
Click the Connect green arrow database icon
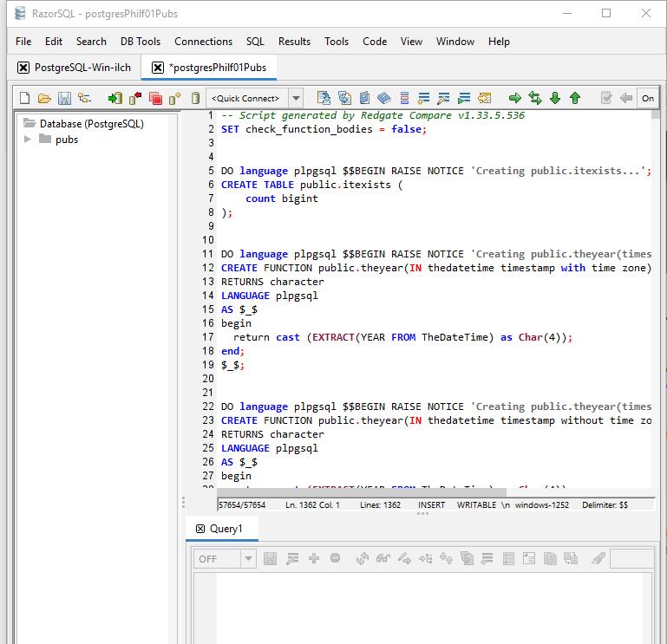pos(114,98)
